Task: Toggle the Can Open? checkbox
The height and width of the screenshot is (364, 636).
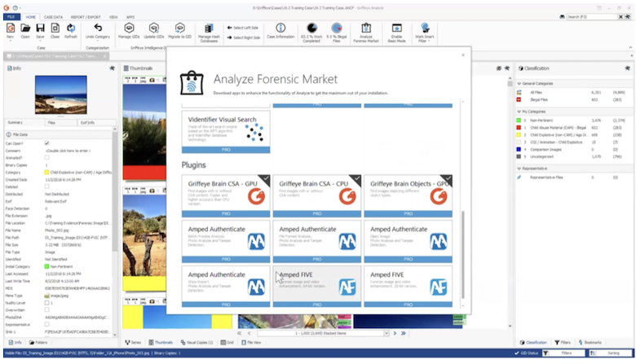Action: [46, 143]
